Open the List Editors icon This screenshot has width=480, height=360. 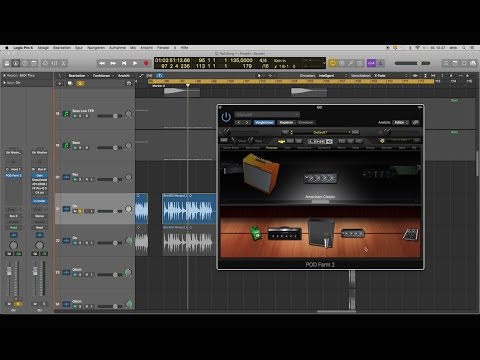coord(446,63)
